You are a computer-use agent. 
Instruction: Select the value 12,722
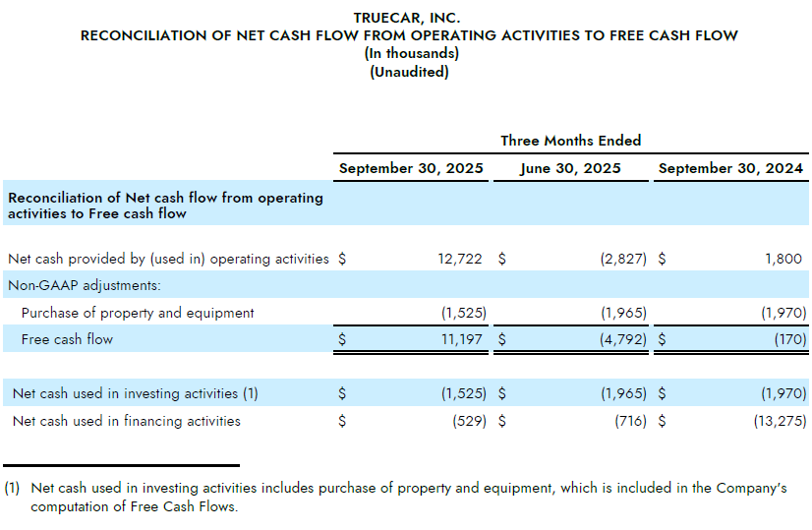tap(460, 259)
